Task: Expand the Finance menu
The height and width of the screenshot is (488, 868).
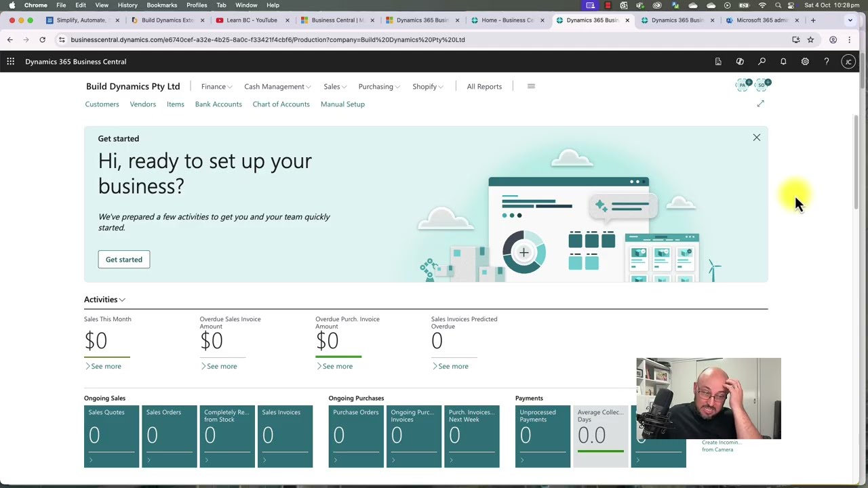Action: tap(216, 87)
